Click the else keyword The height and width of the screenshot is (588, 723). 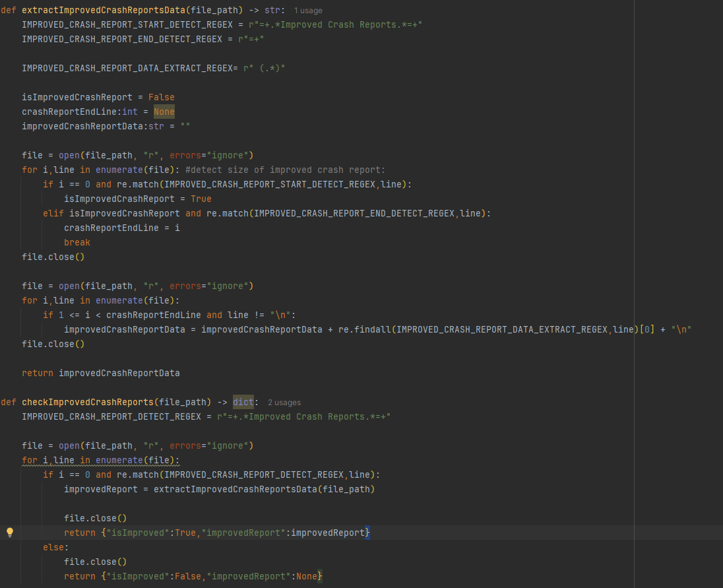(x=55, y=547)
